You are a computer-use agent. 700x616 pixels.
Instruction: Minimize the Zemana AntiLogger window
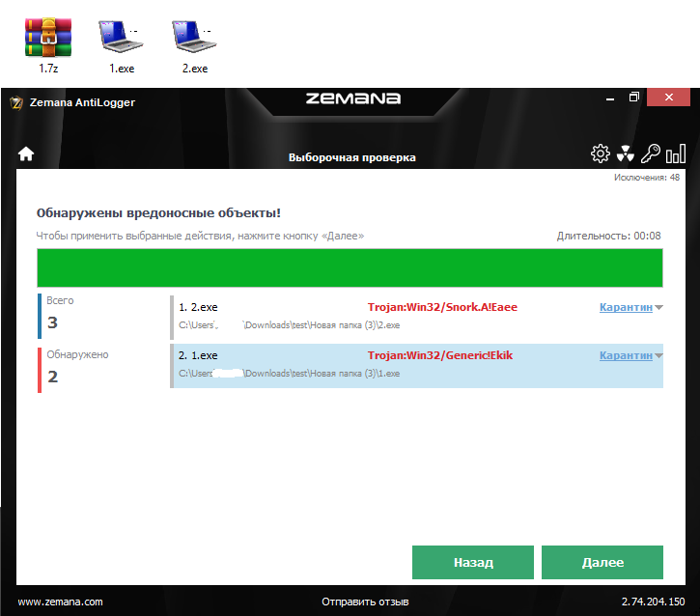click(610, 98)
